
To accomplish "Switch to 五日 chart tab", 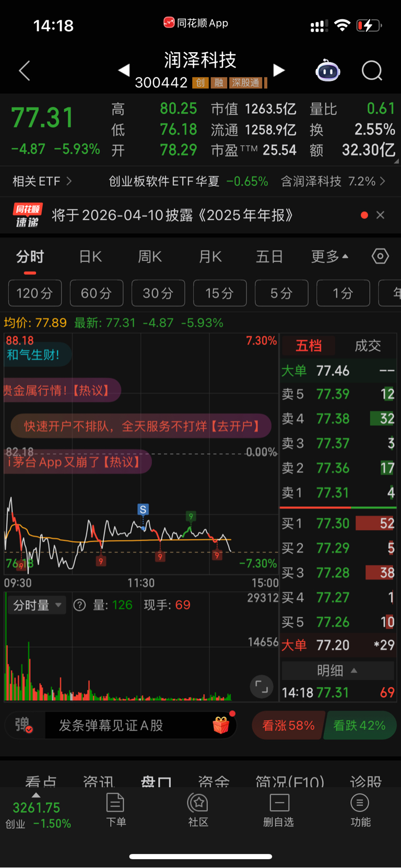I will [269, 256].
